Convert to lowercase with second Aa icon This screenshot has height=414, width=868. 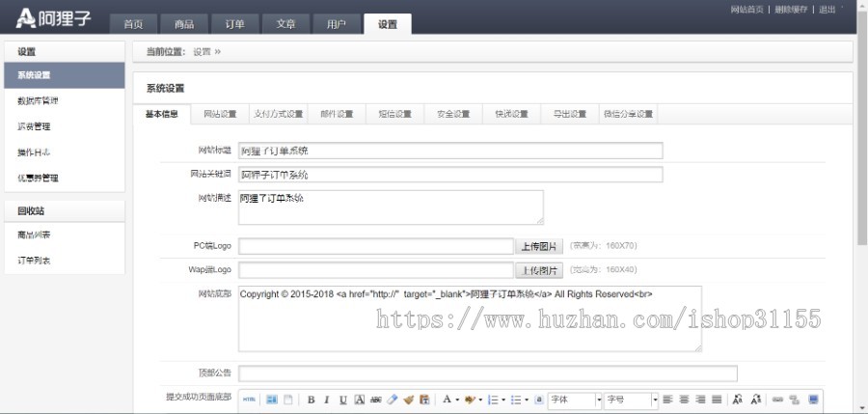(x=755, y=400)
